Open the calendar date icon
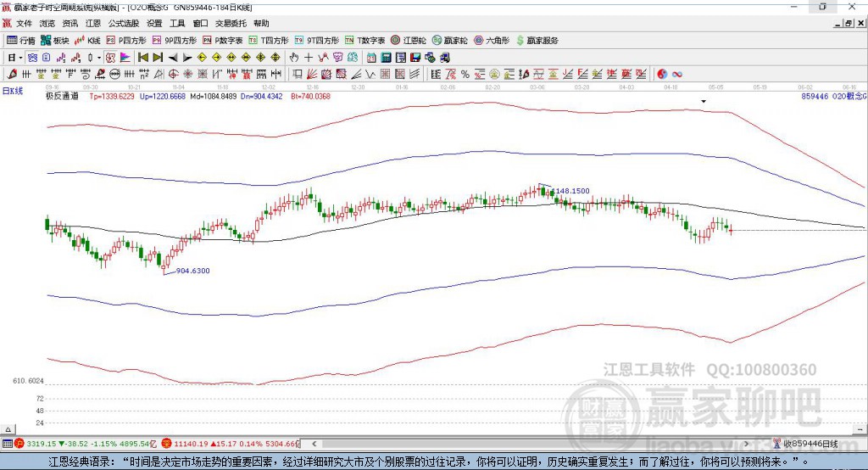The width and height of the screenshot is (868, 470). tap(371, 58)
